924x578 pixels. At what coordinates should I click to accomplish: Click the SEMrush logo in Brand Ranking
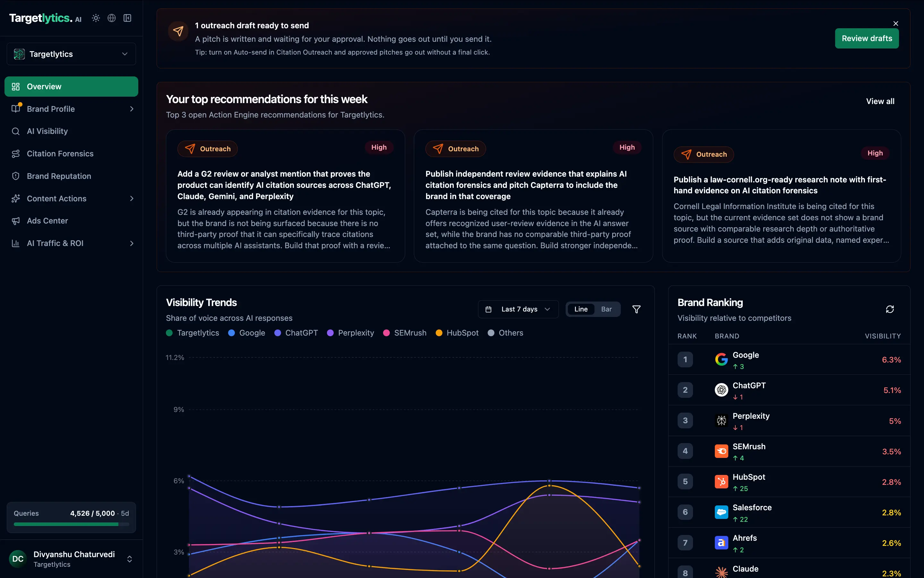coord(721,451)
